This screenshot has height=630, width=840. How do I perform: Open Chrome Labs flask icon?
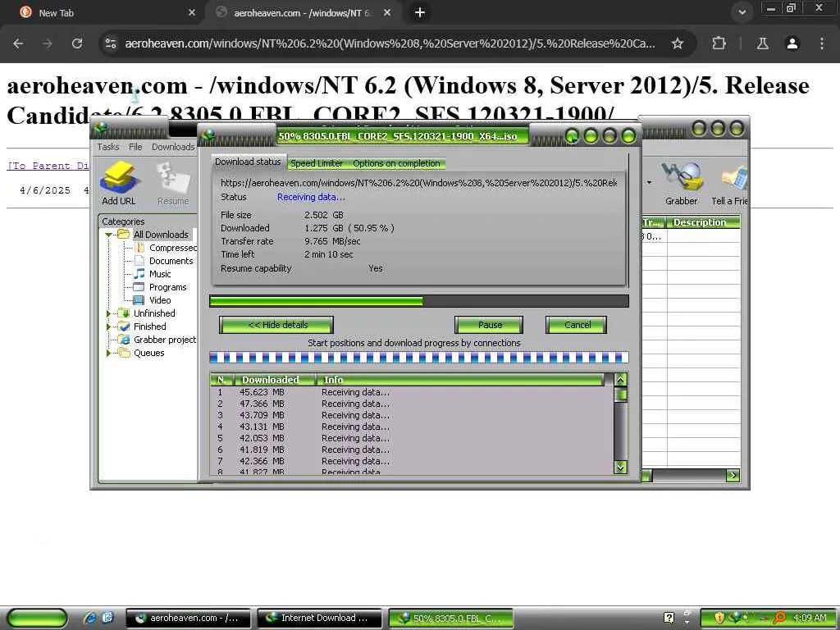(x=763, y=43)
